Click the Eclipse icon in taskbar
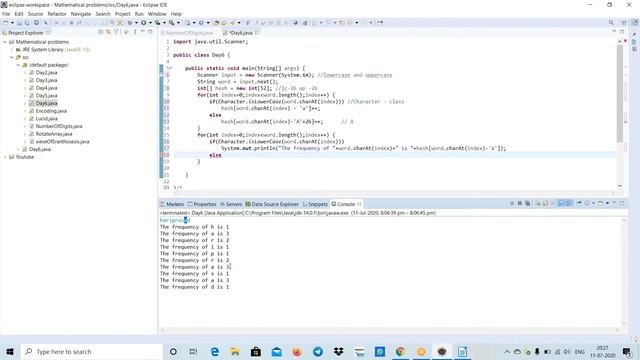 [442, 351]
